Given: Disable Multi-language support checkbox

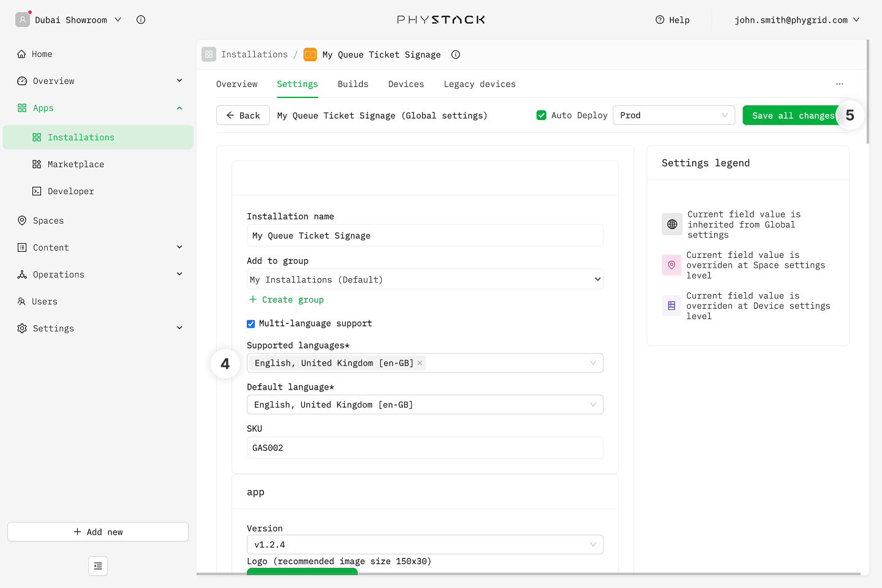Looking at the screenshot, I should (251, 323).
